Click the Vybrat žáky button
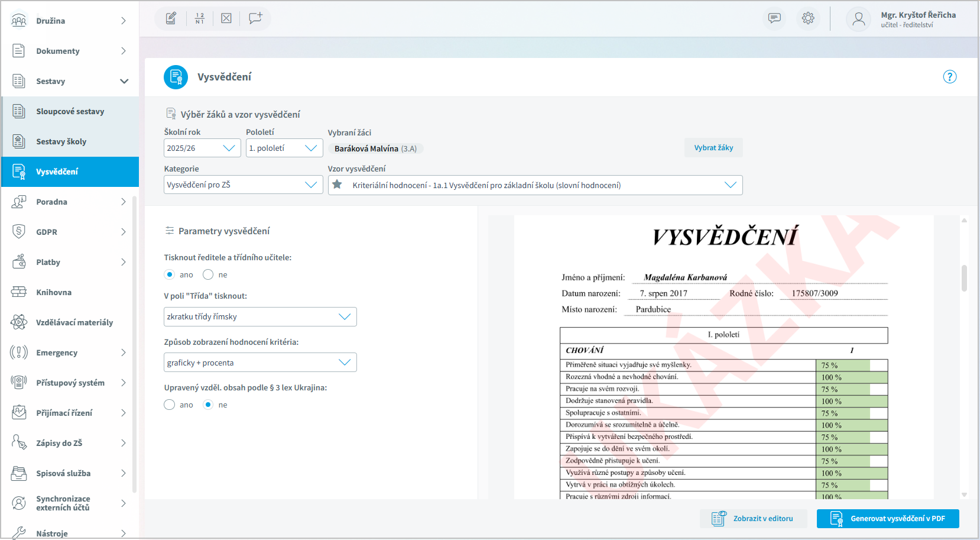The height and width of the screenshot is (540, 980). 713,148
